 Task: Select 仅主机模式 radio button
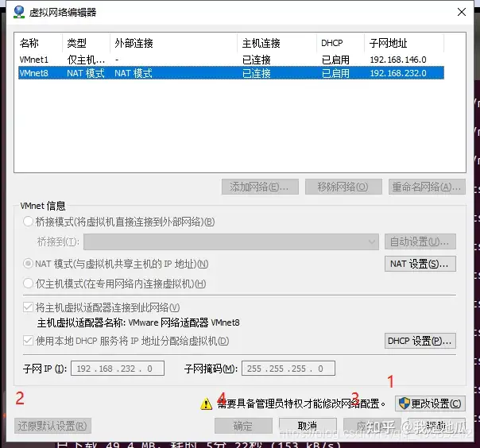click(x=28, y=284)
